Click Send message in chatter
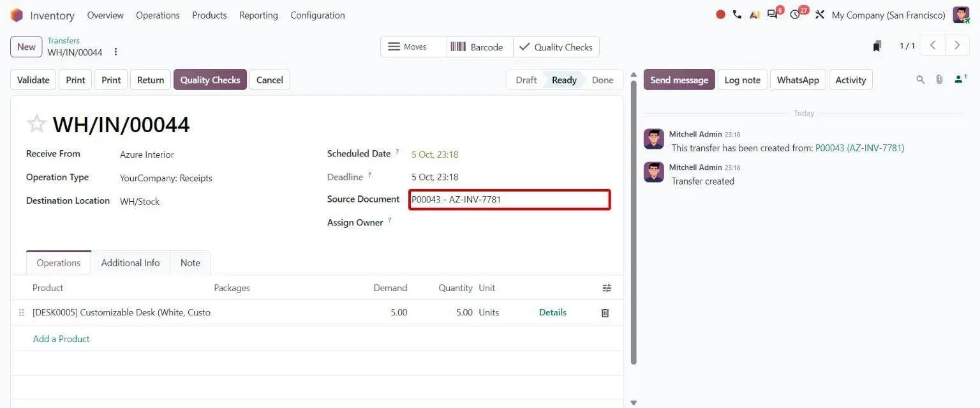 [679, 80]
